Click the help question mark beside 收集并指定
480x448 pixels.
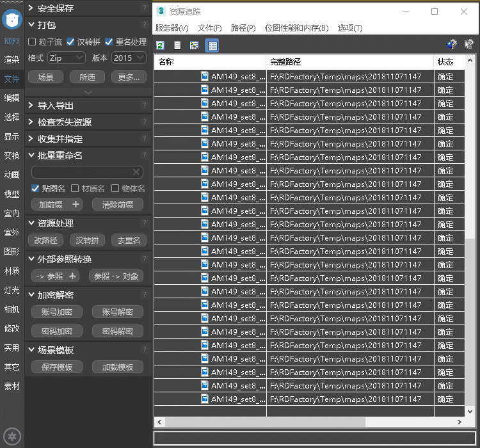[x=145, y=138]
